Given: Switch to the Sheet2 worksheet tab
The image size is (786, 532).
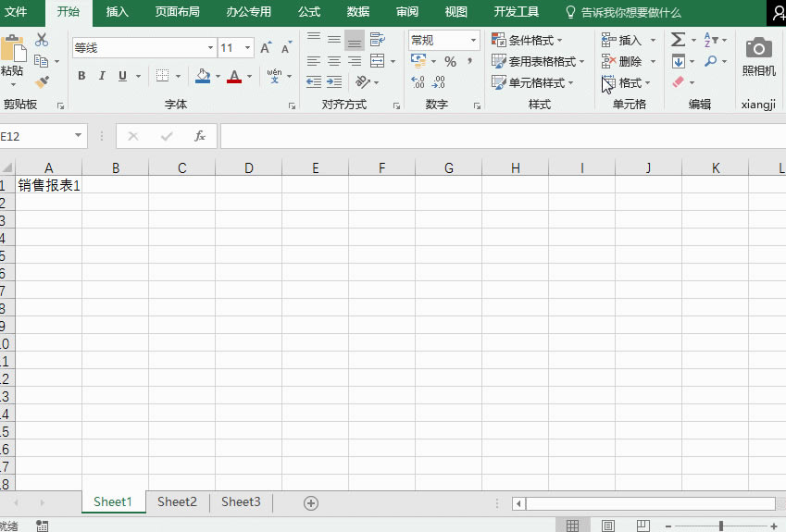Looking at the screenshot, I should 177,501.
